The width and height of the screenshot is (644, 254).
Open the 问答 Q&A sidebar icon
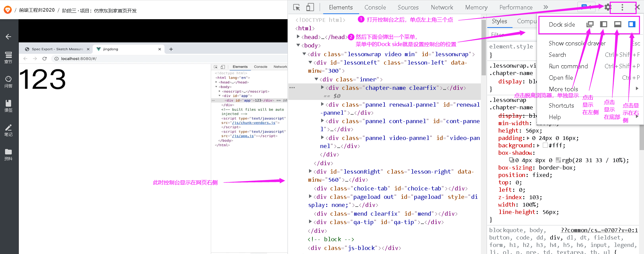pos(8,82)
